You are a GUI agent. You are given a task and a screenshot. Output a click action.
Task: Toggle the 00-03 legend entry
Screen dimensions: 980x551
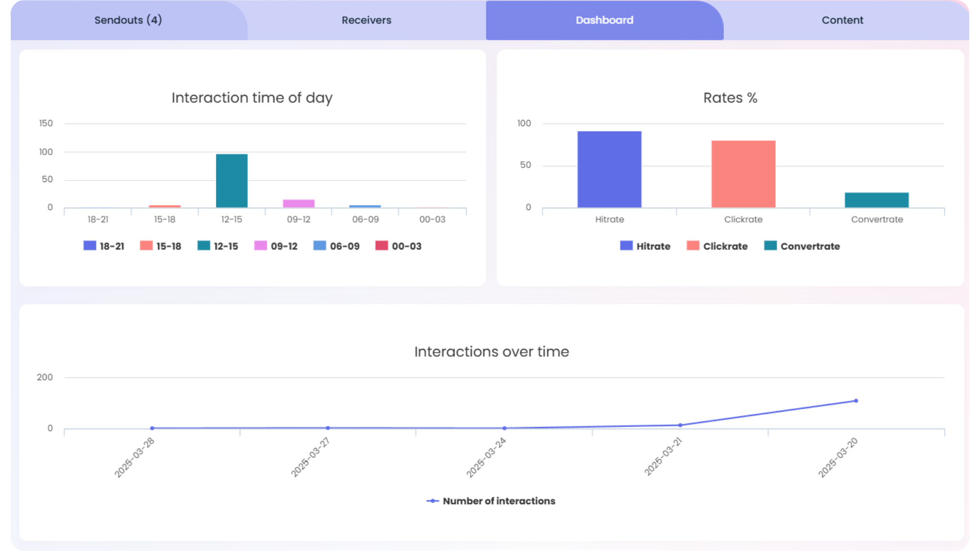coord(399,246)
